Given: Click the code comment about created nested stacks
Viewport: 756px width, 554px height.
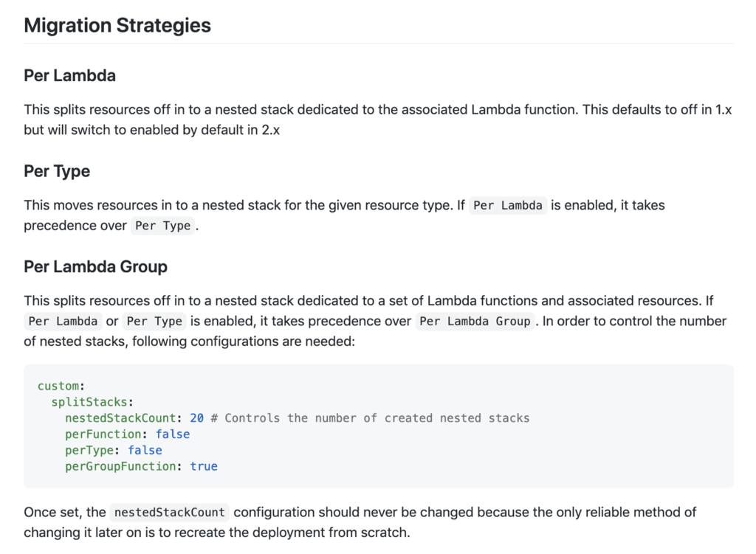Looking at the screenshot, I should click(370, 418).
